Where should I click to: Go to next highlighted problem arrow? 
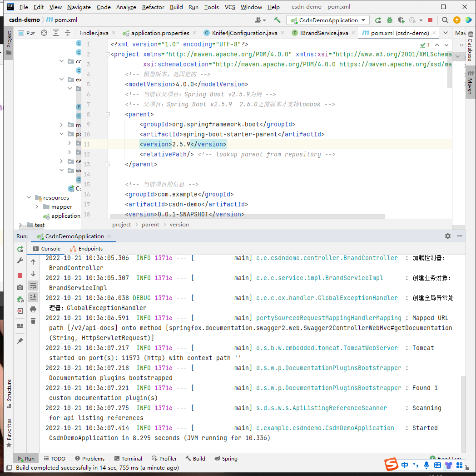tap(446, 45)
